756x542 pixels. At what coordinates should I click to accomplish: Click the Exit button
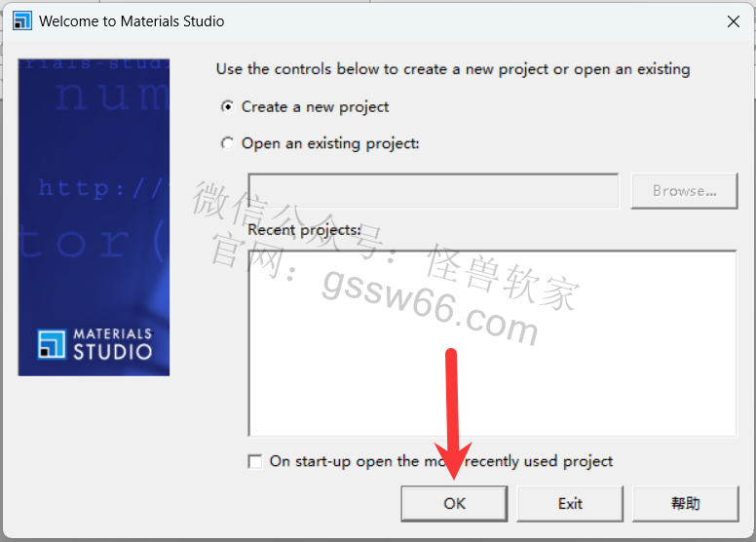tap(570, 504)
